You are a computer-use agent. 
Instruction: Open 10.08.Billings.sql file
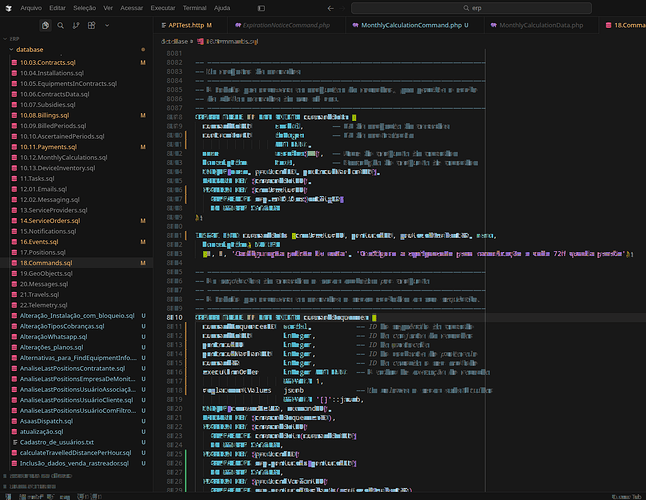pyautogui.click(x=44, y=115)
